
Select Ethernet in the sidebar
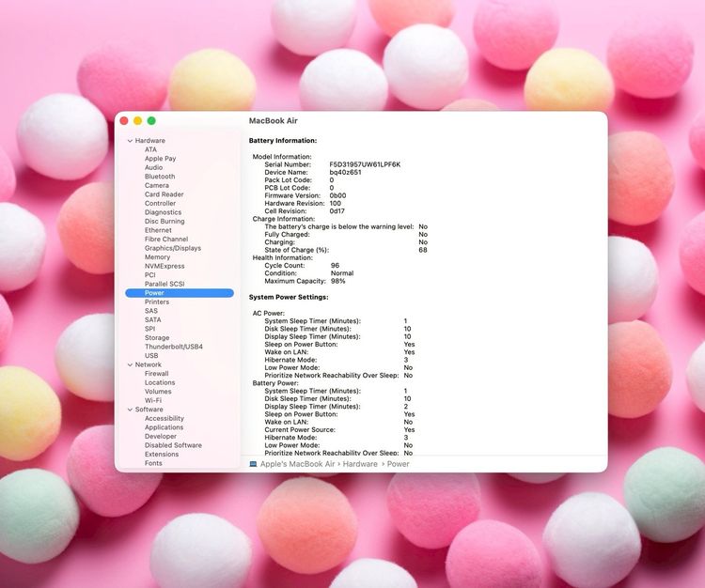pyautogui.click(x=158, y=230)
